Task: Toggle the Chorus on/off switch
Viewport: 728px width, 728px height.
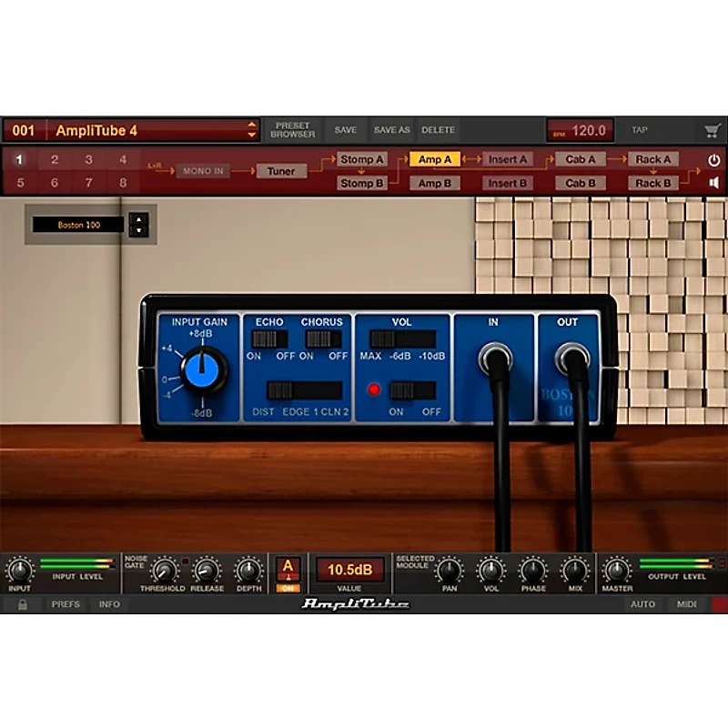Action: coord(323,339)
